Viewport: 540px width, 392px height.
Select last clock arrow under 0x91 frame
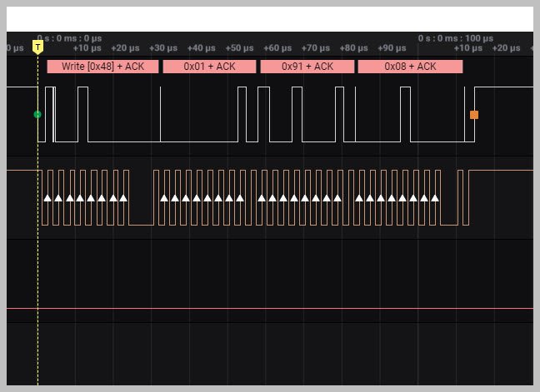pyautogui.click(x=337, y=198)
